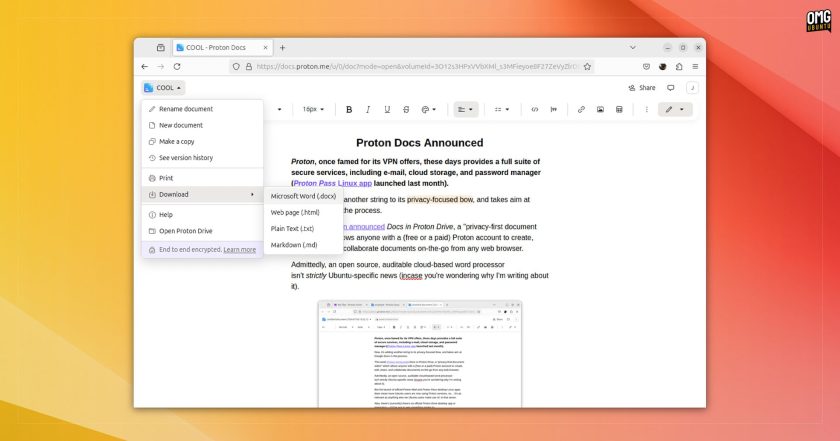Open the browser account profile icon

pyautogui.click(x=663, y=66)
